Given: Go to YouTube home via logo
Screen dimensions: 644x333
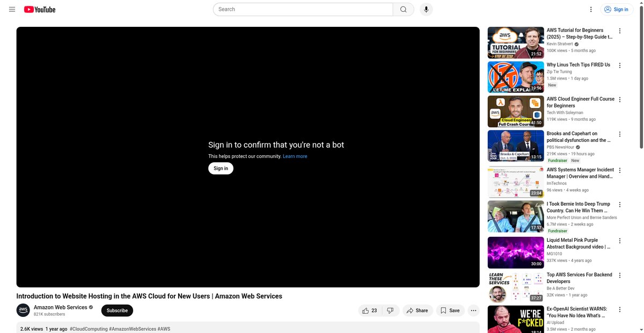Looking at the screenshot, I should (40, 9).
